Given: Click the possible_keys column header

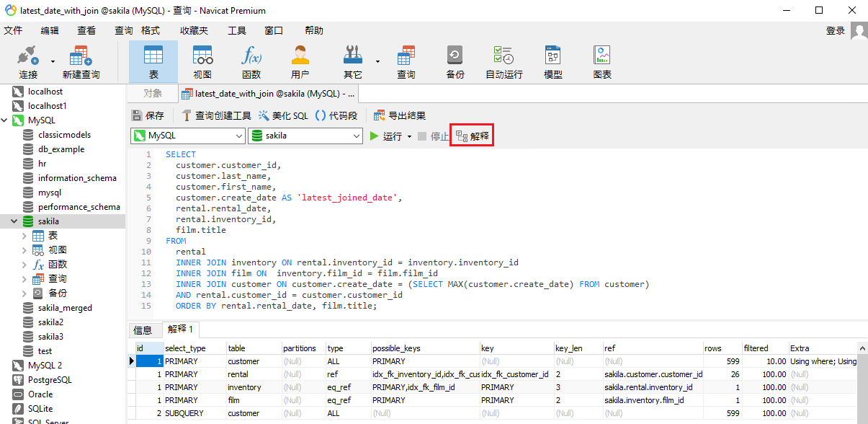Looking at the screenshot, I should click(x=425, y=348).
